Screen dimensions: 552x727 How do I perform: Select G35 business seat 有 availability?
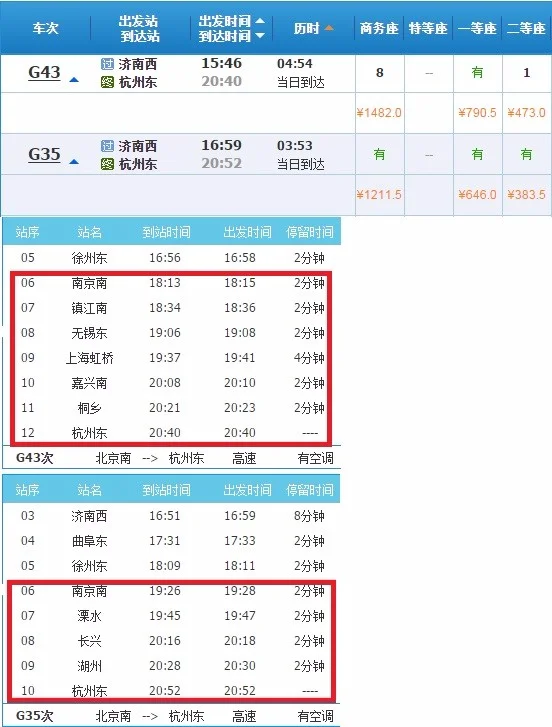[x=379, y=154]
